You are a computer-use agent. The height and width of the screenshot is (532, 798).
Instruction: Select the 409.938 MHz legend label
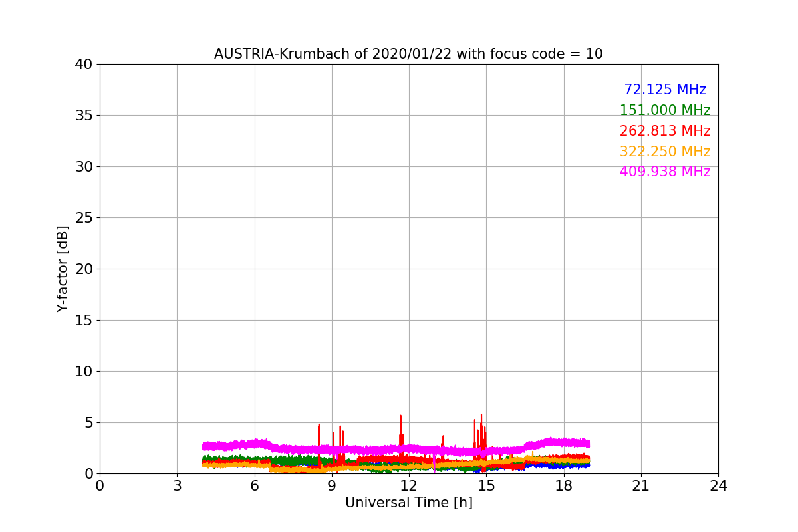[665, 172]
